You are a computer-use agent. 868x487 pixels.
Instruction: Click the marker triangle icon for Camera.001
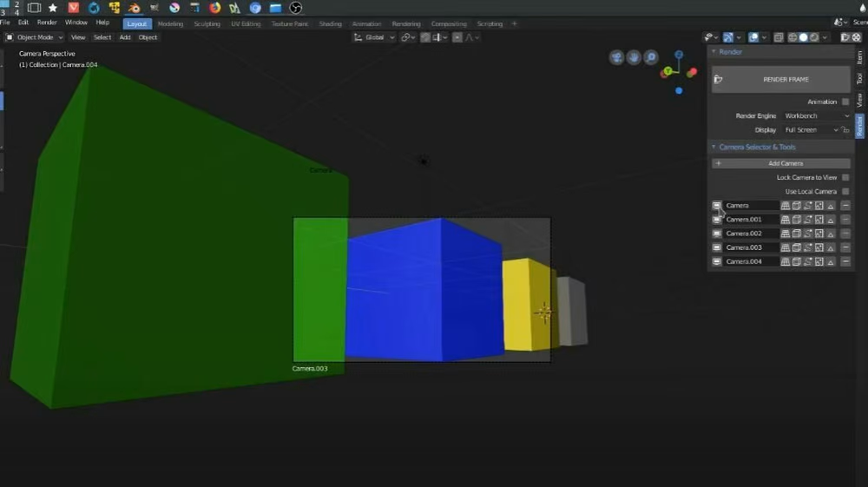click(830, 220)
